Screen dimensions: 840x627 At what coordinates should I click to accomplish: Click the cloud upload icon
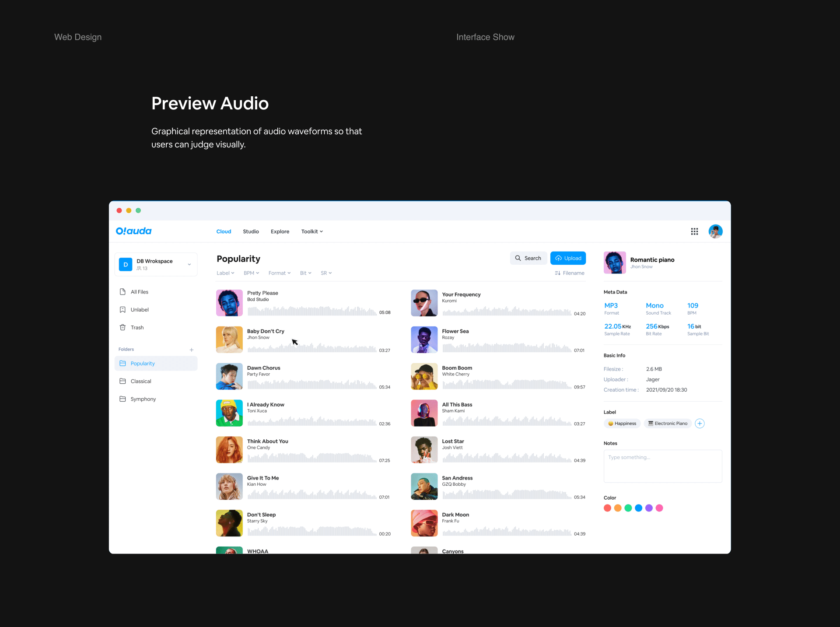point(559,258)
